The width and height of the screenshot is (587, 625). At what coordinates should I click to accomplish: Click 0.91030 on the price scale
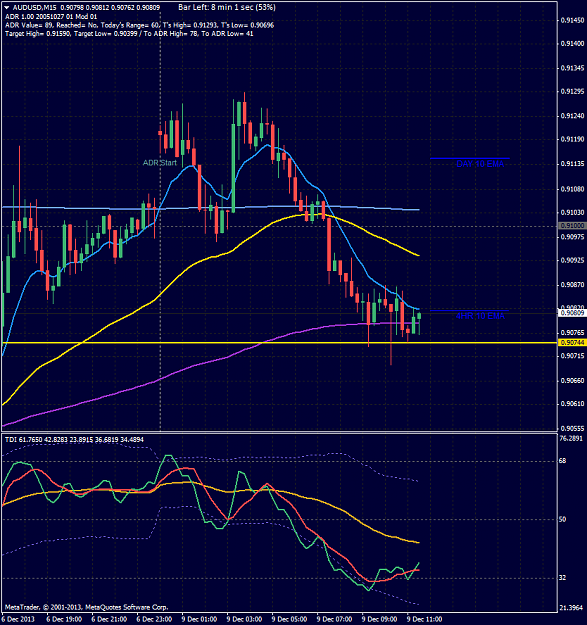[572, 212]
